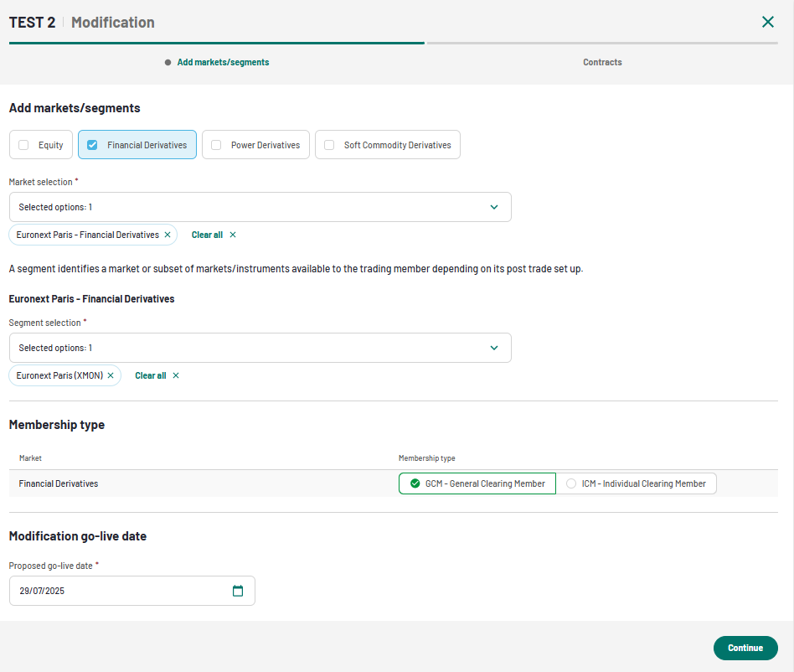Click the Continue button
This screenshot has height=672, width=794.
coord(745,648)
